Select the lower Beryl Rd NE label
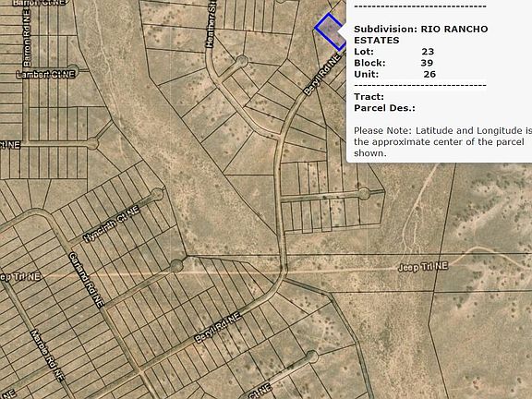532x399 pixels. 217,327
